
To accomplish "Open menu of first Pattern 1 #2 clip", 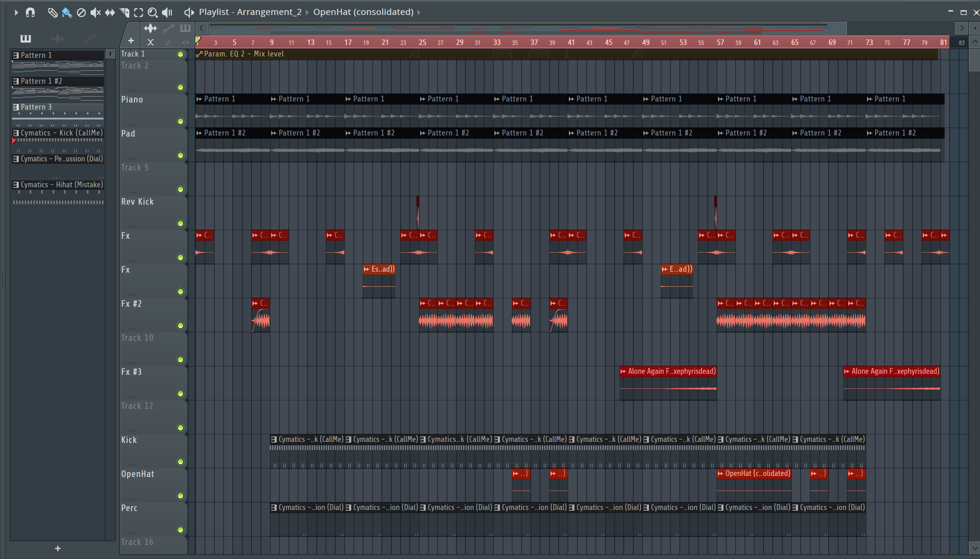I will coord(199,133).
